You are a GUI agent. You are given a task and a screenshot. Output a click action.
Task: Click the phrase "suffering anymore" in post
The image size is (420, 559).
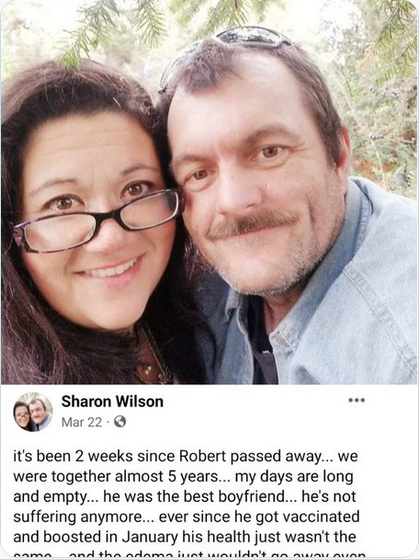(77, 517)
